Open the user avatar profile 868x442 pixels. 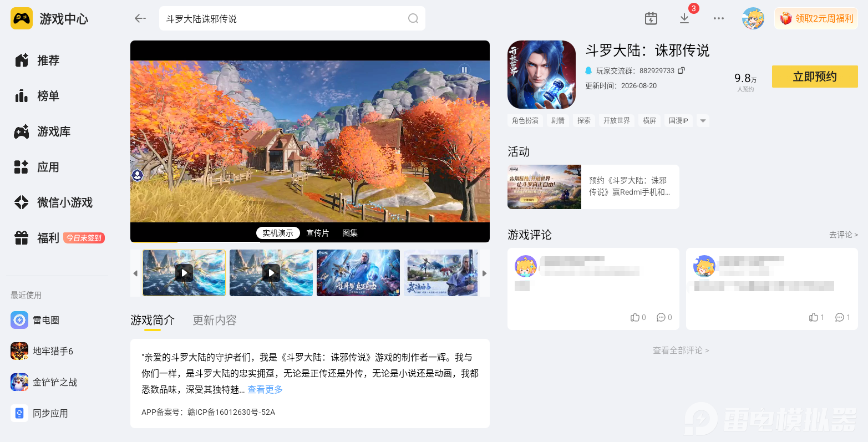[753, 18]
